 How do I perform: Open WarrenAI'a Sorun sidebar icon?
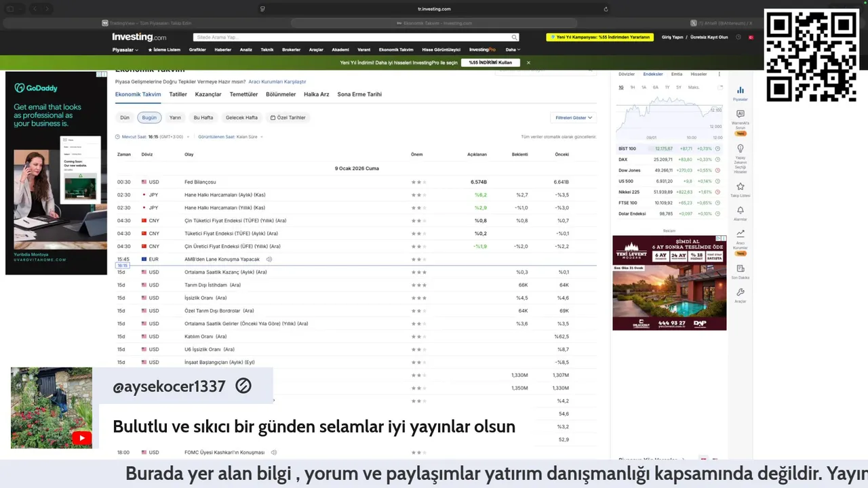[x=740, y=114]
